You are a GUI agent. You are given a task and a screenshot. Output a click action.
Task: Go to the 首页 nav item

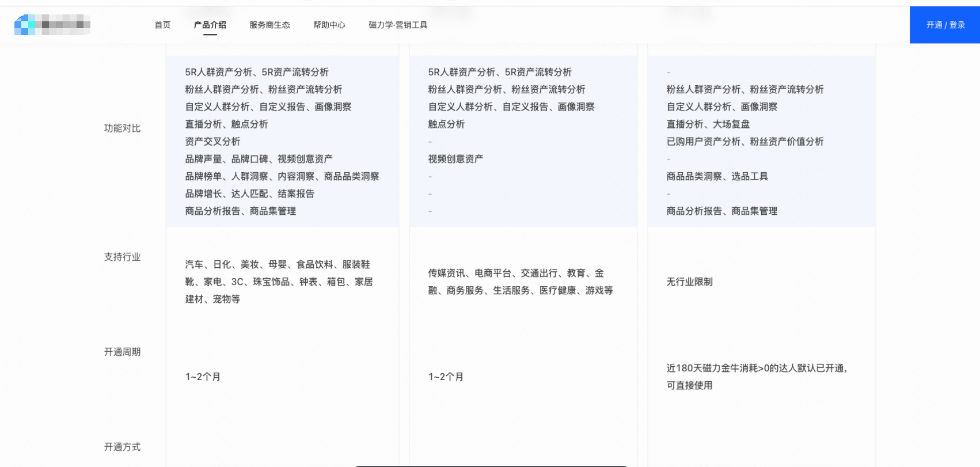pos(162,25)
